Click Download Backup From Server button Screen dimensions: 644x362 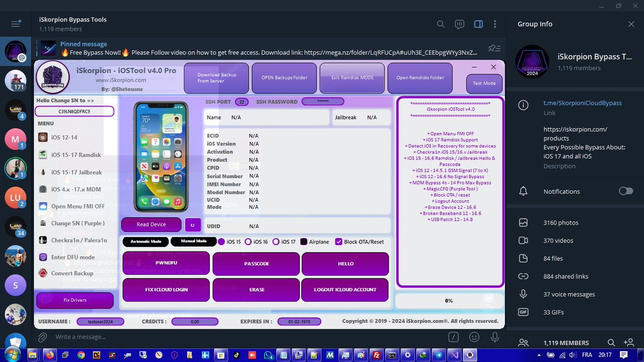216,78
